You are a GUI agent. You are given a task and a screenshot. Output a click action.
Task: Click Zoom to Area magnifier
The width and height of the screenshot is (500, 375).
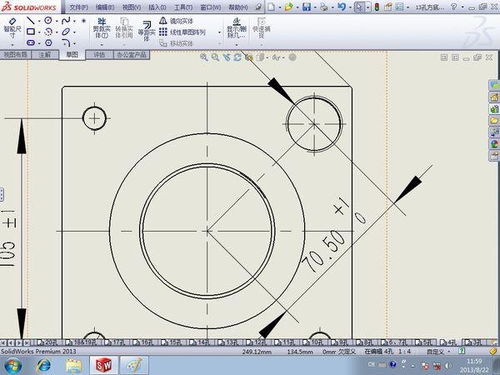(215, 57)
